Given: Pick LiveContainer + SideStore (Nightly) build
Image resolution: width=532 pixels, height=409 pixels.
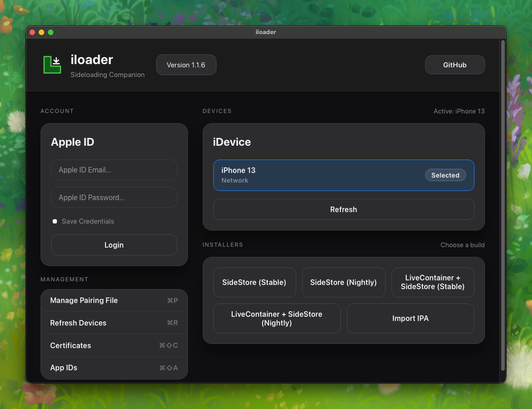Looking at the screenshot, I should (276, 318).
